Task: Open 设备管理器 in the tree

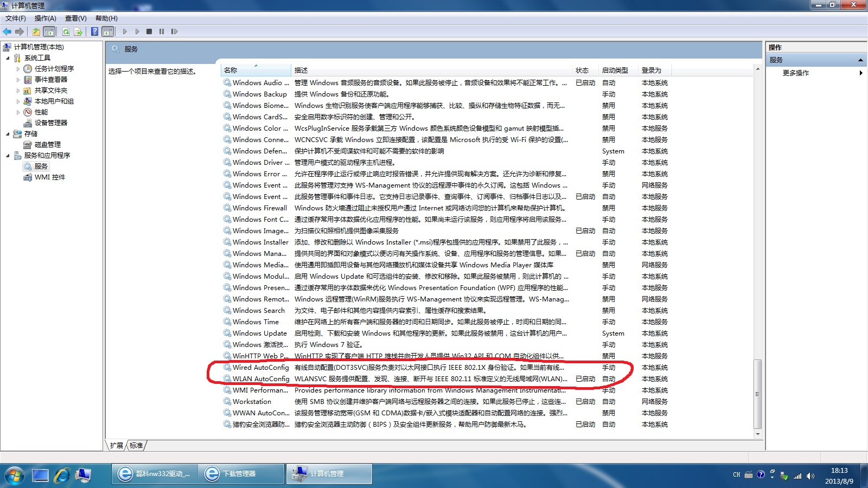Action: pos(51,123)
